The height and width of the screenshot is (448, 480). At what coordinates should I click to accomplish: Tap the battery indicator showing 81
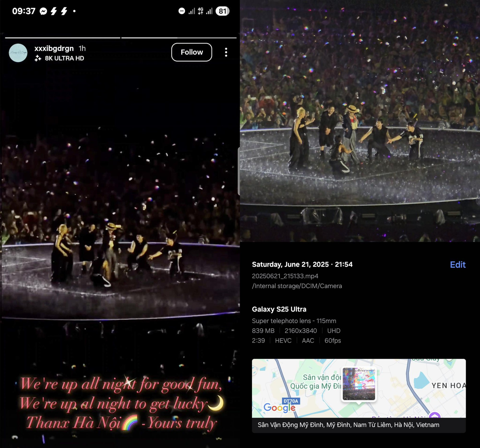tap(222, 11)
